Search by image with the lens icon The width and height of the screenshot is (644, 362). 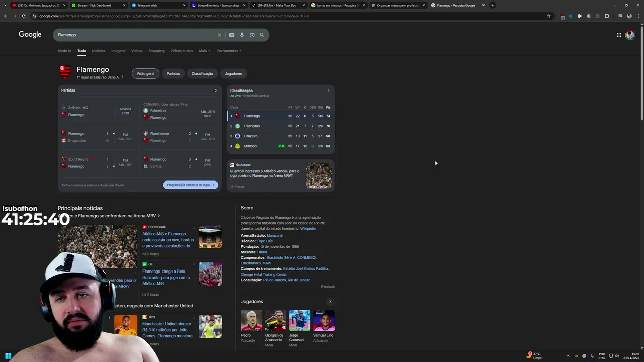[x=252, y=35]
